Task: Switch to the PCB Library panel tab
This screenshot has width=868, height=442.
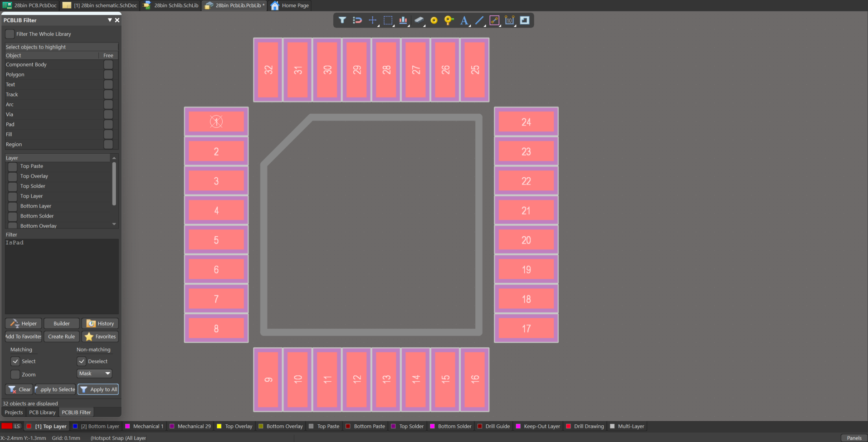Action: 42,413
